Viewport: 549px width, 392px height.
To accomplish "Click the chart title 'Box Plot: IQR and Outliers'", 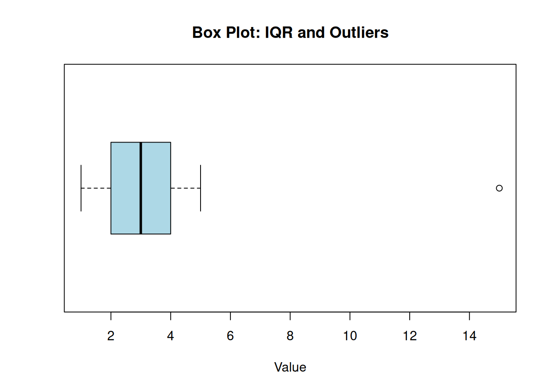I will tap(290, 33).
